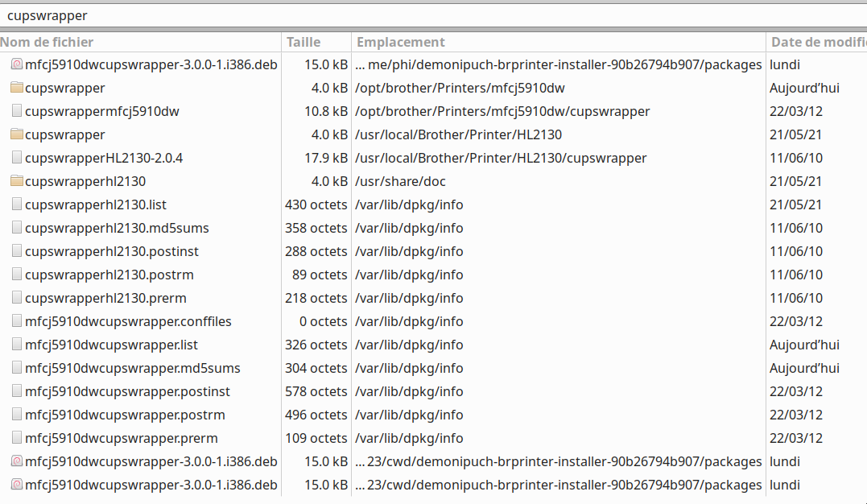
Task: Select the mfcj5910dwcupswrapper.postinst file
Action: [x=127, y=391]
